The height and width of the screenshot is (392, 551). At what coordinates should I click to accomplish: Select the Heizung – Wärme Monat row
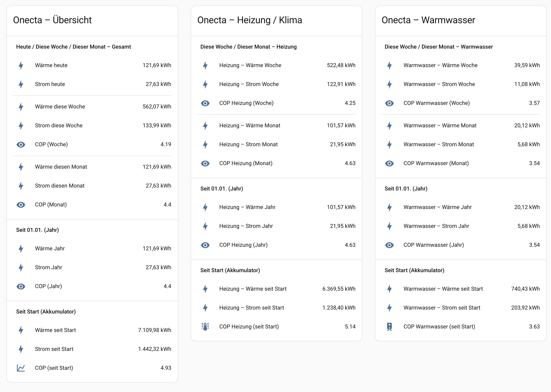(250, 126)
